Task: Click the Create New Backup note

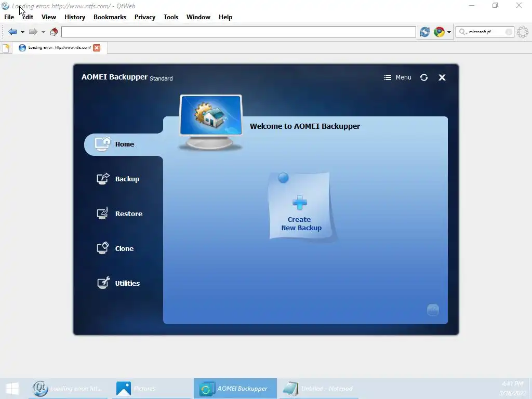Action: 300,206
